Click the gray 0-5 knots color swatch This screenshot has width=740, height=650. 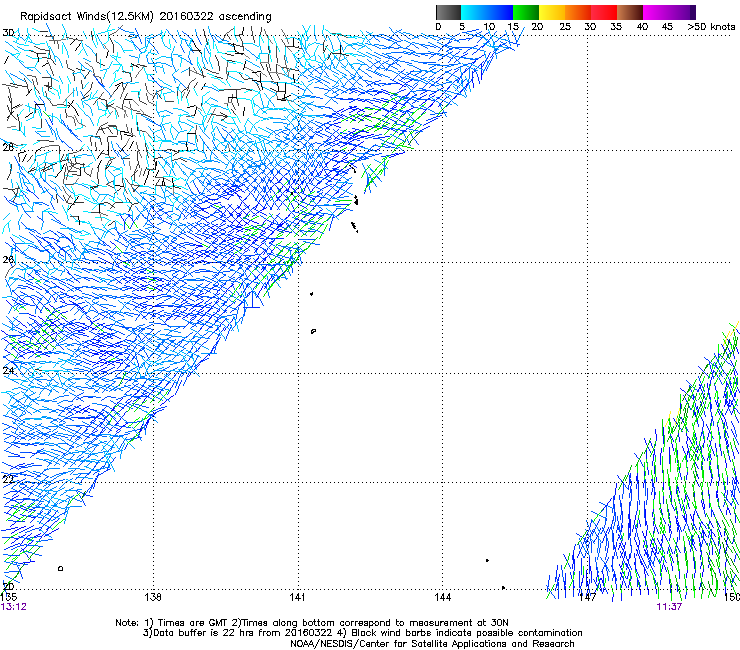click(x=448, y=12)
